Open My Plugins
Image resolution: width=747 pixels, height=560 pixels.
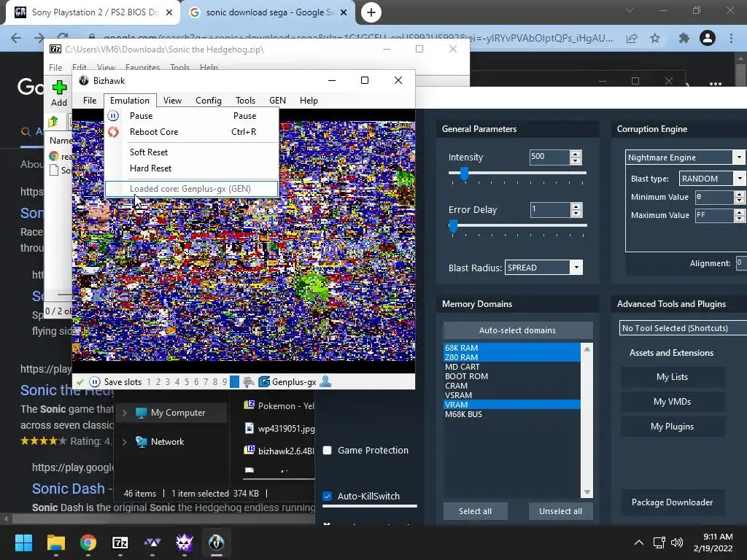pos(672,427)
